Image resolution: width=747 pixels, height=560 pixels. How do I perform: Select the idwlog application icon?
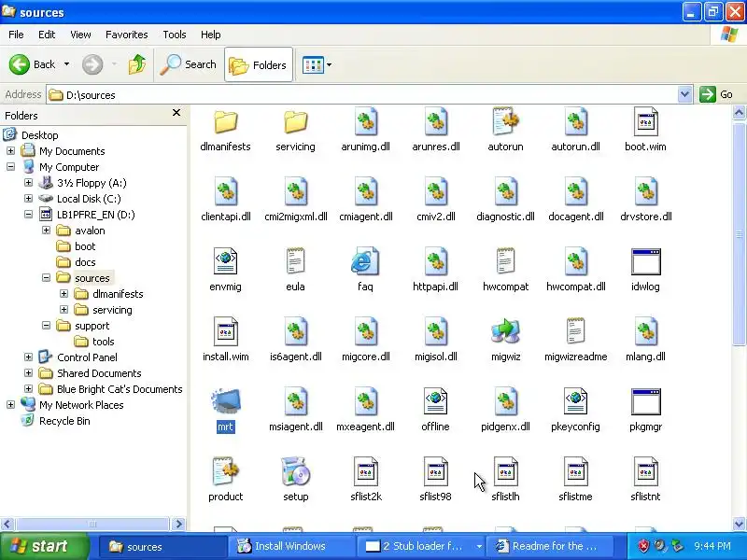[645, 261]
